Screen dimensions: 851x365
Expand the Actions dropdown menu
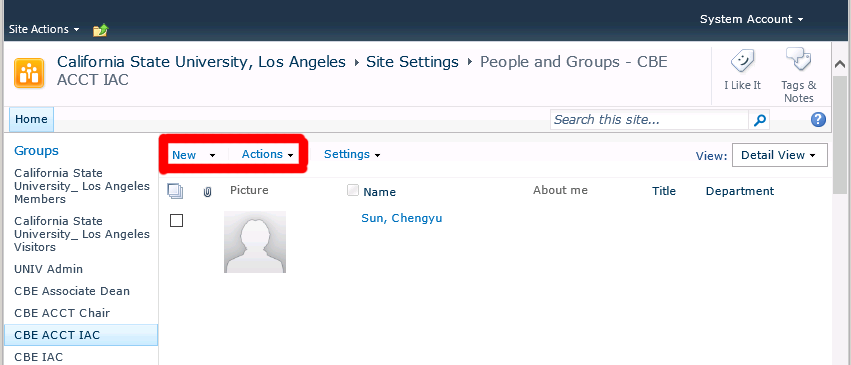268,155
